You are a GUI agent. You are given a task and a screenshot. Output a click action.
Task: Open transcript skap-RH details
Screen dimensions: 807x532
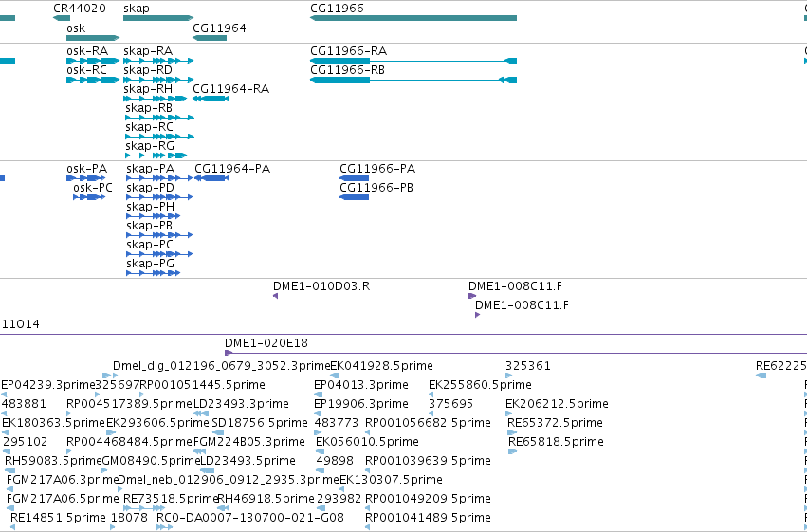[156, 99]
